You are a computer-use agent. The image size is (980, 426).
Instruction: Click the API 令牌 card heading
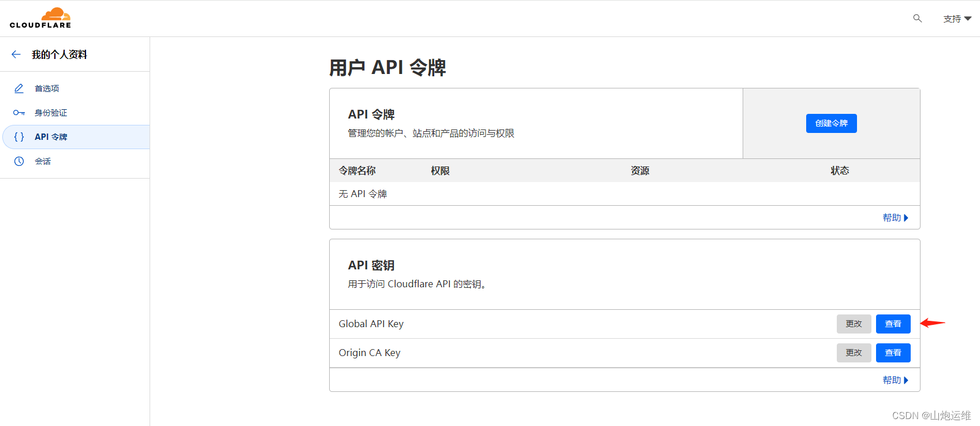pyautogui.click(x=371, y=114)
